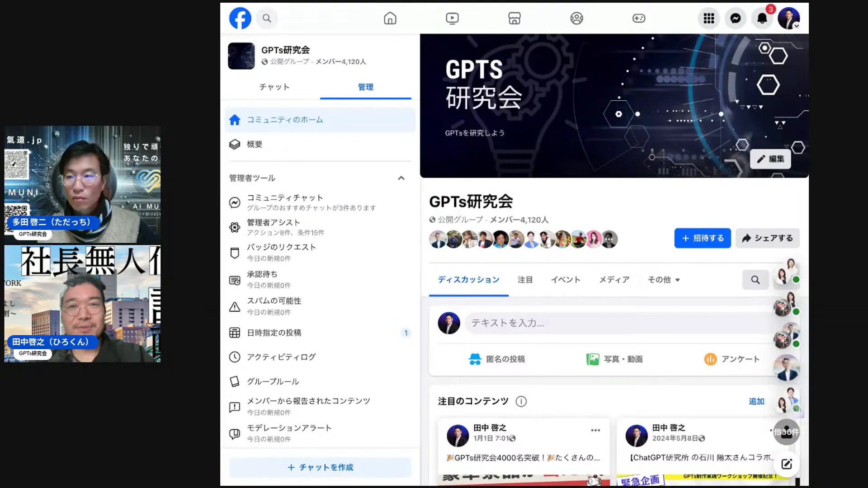Click the 管理者アシスト gear icon
The height and width of the screenshot is (488, 868).
click(x=235, y=227)
